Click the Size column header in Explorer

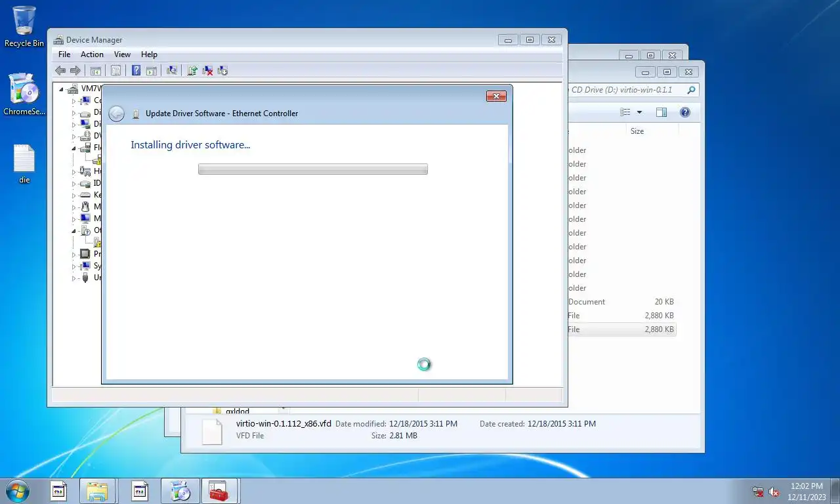637,131
